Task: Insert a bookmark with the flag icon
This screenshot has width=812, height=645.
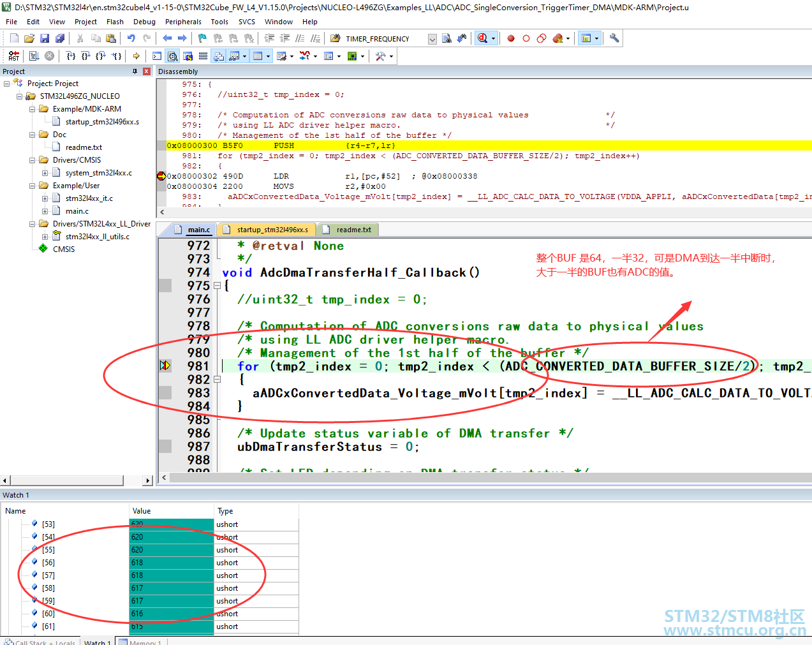Action: (x=203, y=38)
